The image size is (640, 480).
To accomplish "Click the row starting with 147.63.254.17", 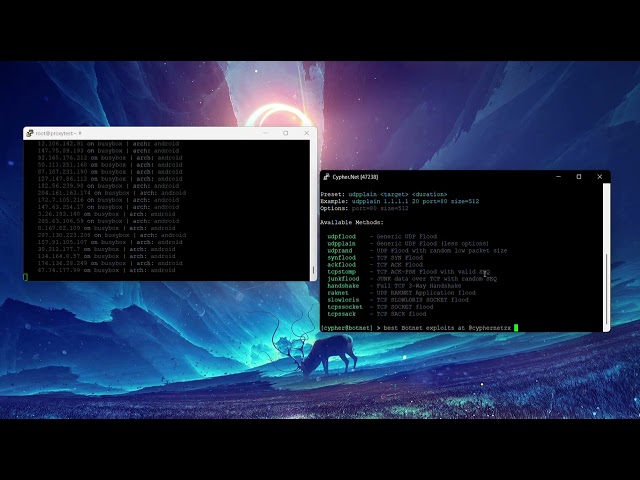I will [x=108, y=207].
